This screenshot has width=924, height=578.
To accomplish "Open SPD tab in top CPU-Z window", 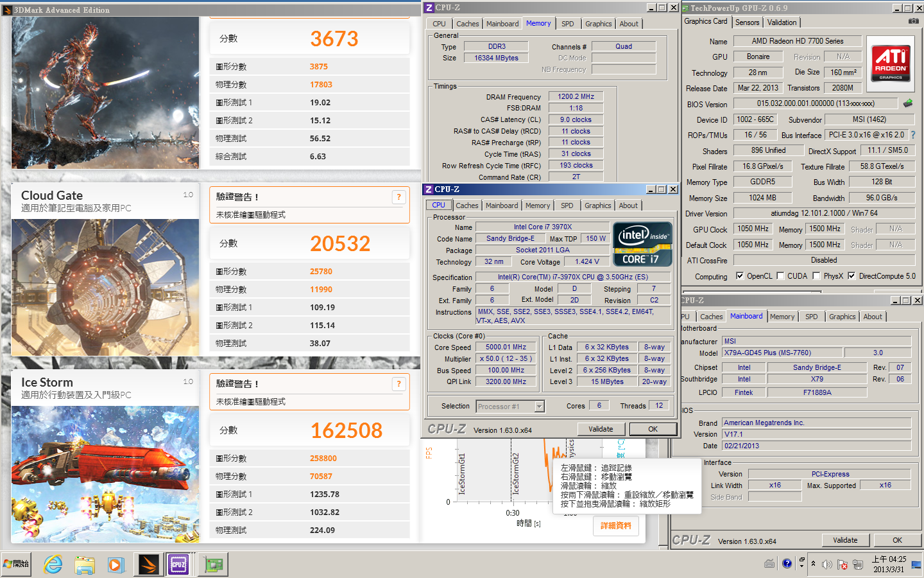I will coord(568,24).
